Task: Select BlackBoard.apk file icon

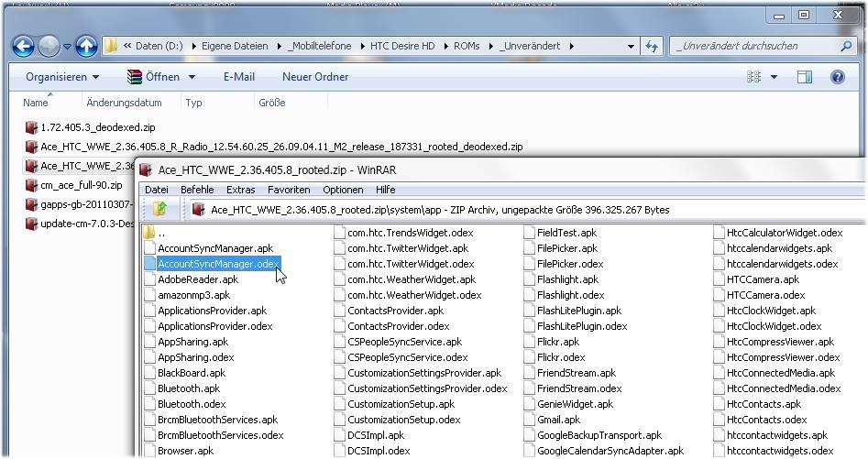Action: click(x=149, y=373)
